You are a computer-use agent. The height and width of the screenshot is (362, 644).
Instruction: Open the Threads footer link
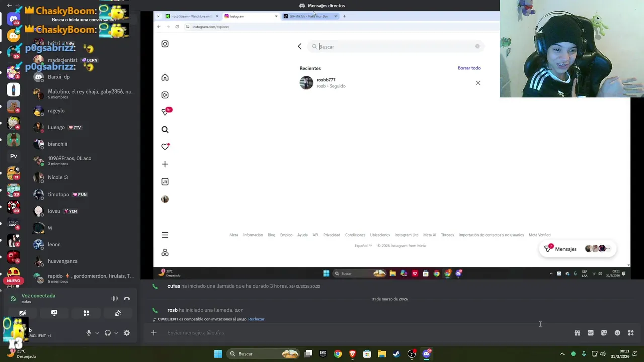pos(447,235)
